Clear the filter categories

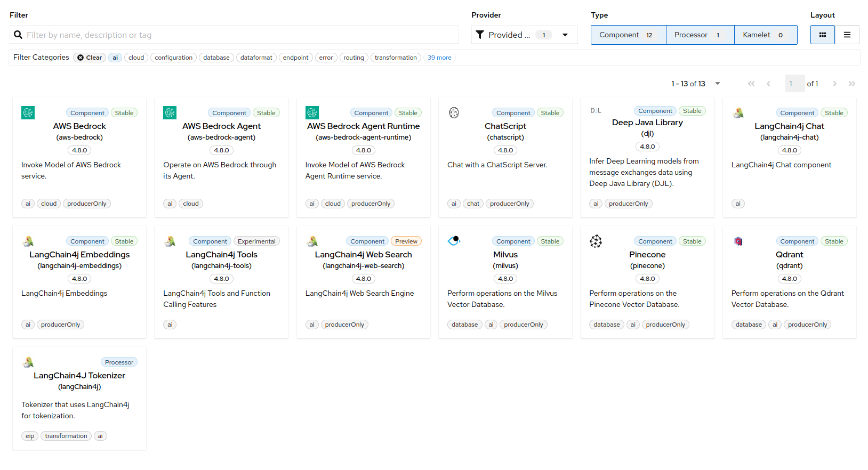pyautogui.click(x=90, y=58)
